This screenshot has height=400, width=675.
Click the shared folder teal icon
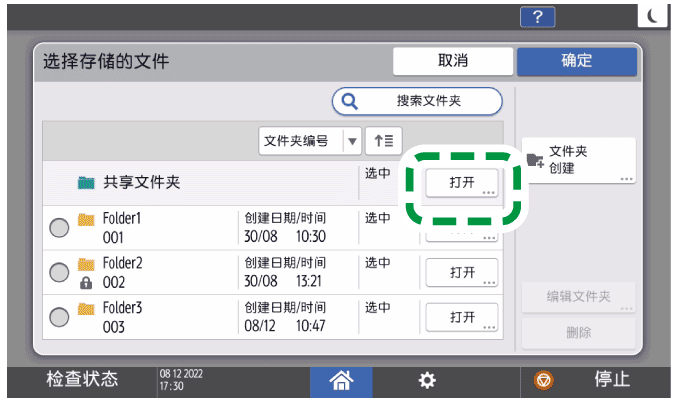pyautogui.click(x=86, y=183)
